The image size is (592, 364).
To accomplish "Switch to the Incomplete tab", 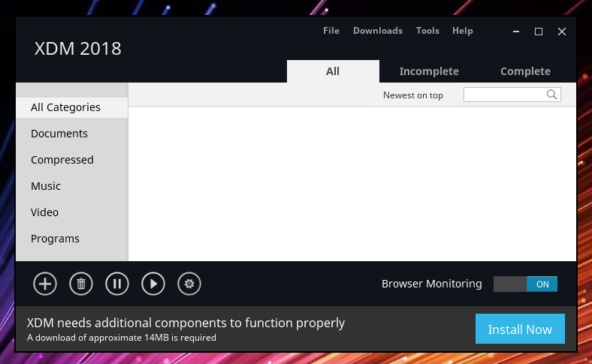I will tap(429, 71).
